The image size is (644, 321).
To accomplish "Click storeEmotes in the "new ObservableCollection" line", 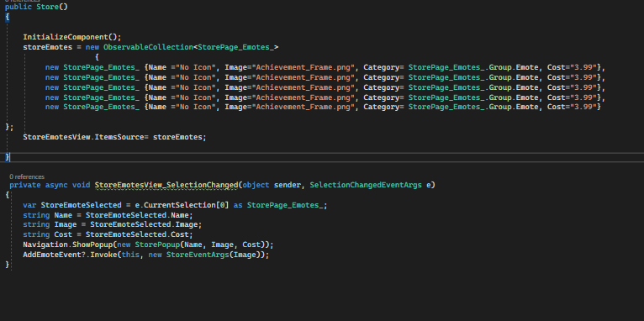I will pyautogui.click(x=48, y=47).
